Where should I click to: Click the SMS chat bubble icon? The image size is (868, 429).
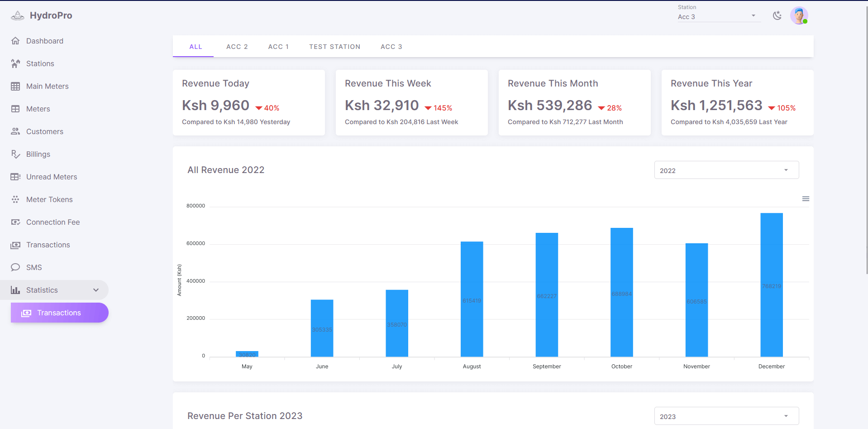pyautogui.click(x=15, y=267)
